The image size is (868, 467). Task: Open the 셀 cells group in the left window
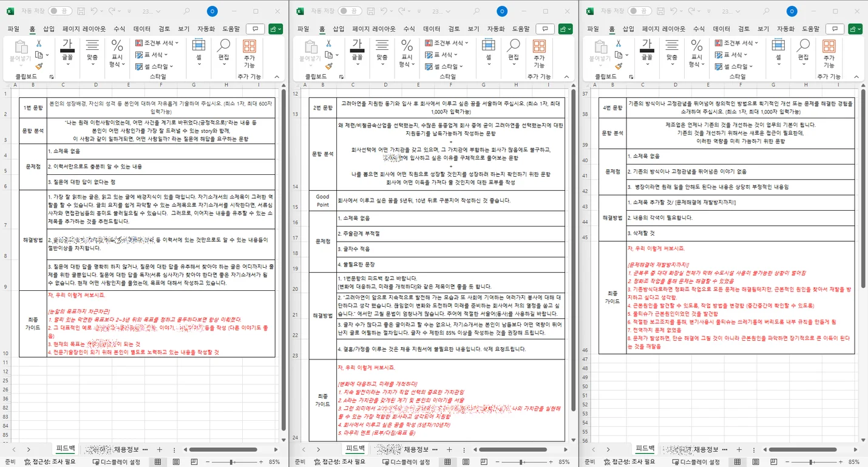tap(198, 53)
